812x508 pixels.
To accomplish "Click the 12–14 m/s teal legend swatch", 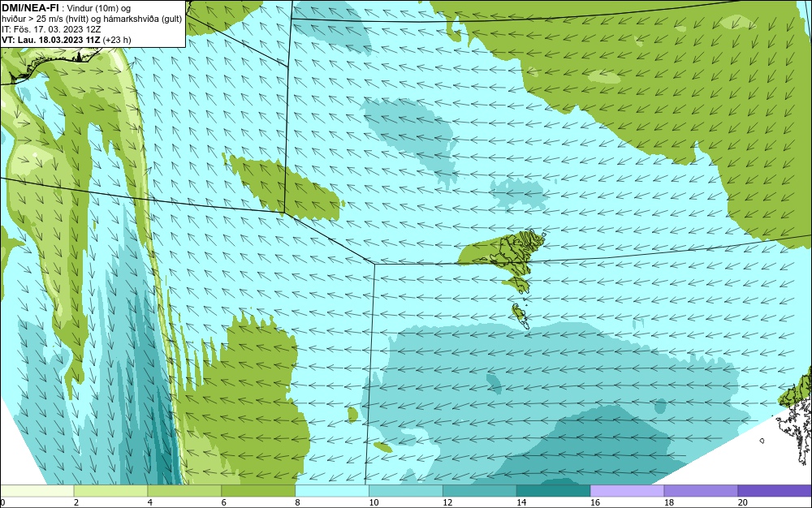I will [x=480, y=490].
